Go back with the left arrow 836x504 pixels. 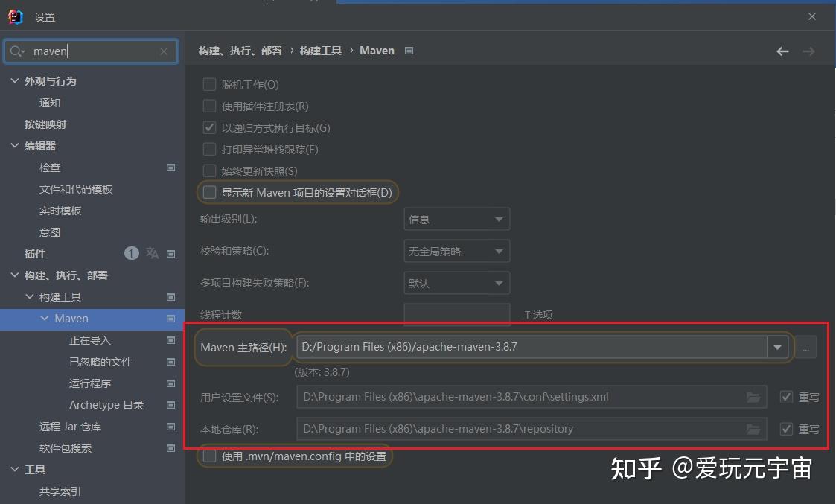782,51
